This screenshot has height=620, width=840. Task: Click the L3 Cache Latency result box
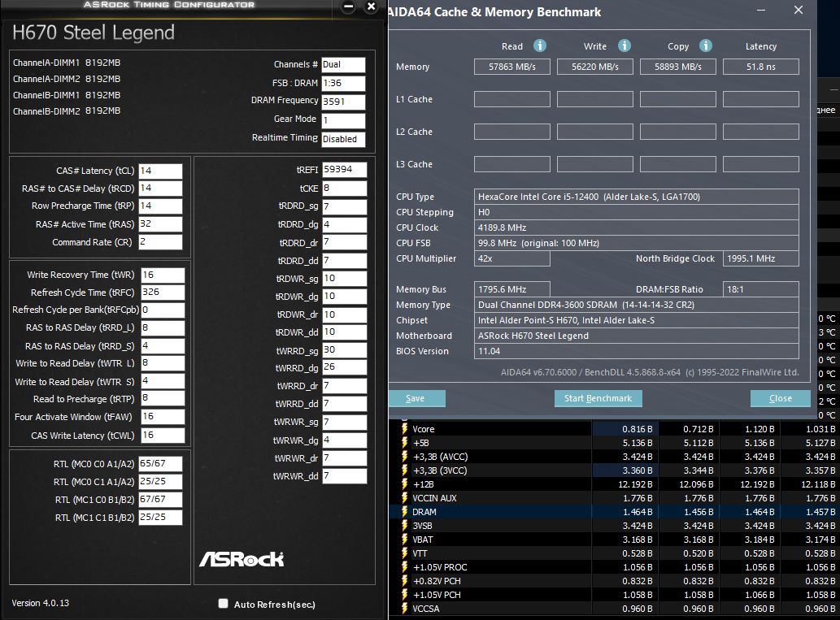(760, 164)
